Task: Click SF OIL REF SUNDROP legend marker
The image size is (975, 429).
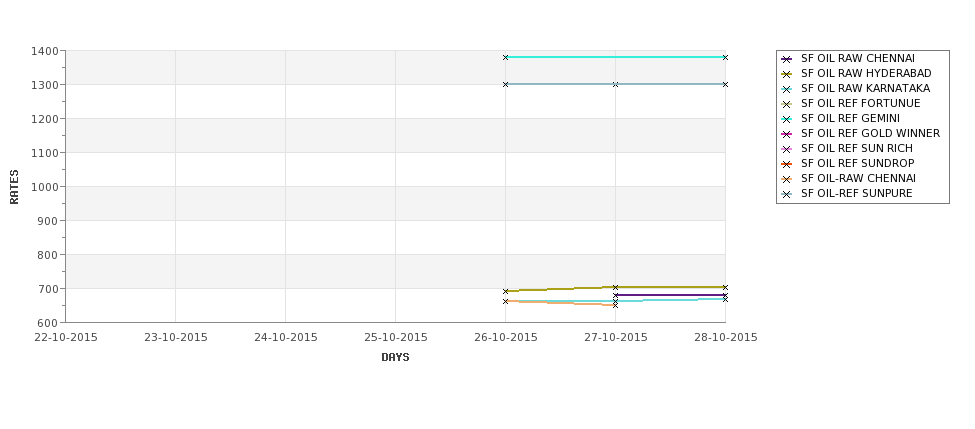Action: [x=787, y=164]
